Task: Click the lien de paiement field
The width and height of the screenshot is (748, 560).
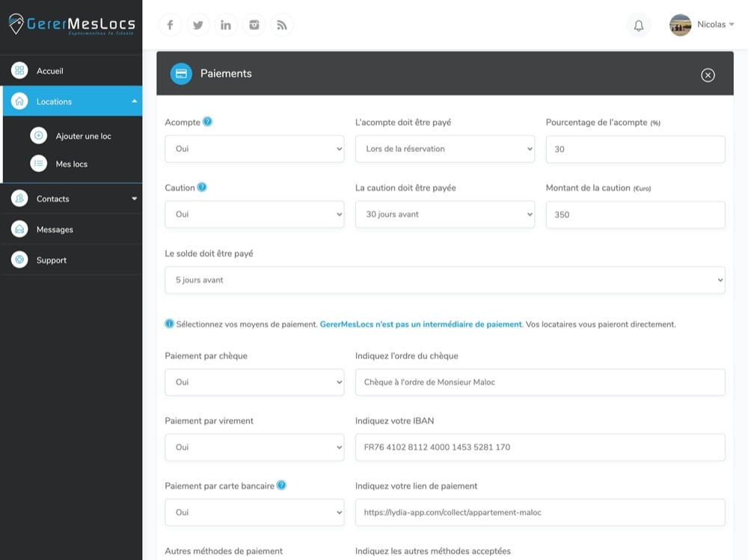Action: (x=540, y=512)
